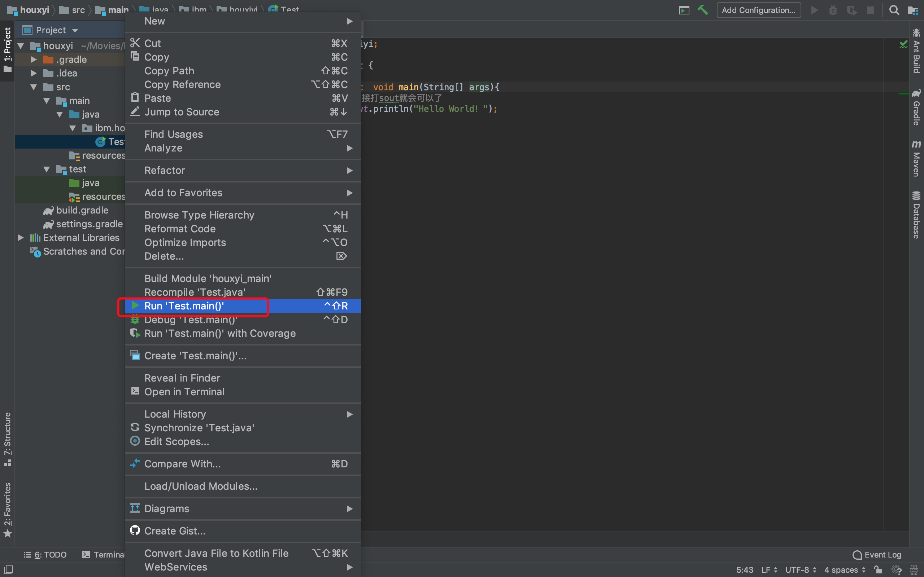Open Project Structure icon in top toolbar
The image size is (924, 577).
[913, 10]
